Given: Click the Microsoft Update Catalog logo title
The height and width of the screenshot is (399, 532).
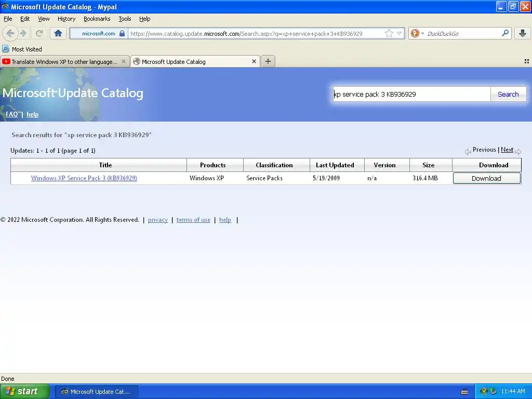Looking at the screenshot, I should coord(73,93).
